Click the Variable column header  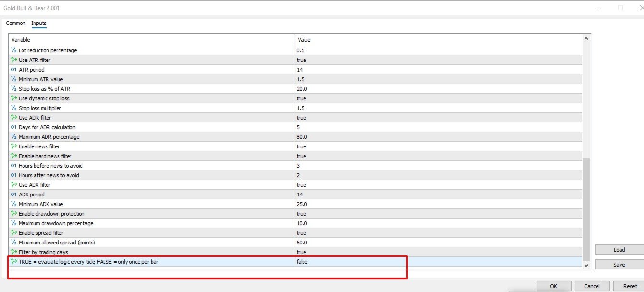(x=152, y=40)
